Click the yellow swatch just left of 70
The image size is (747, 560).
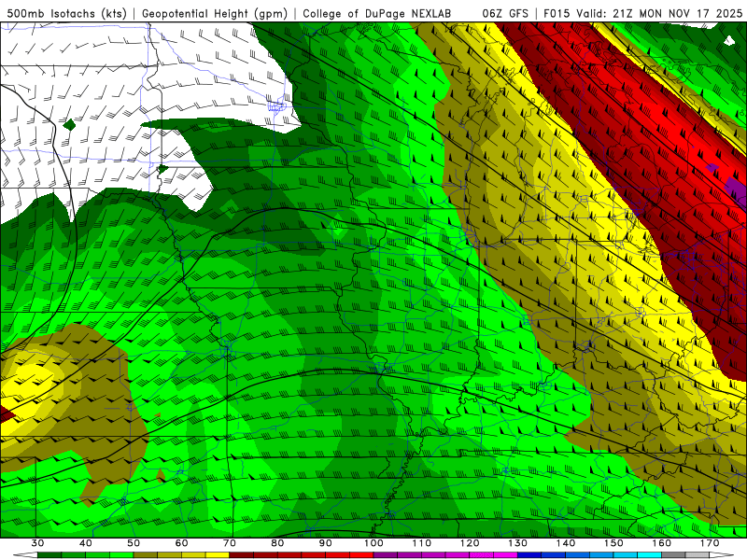pyautogui.click(x=218, y=555)
